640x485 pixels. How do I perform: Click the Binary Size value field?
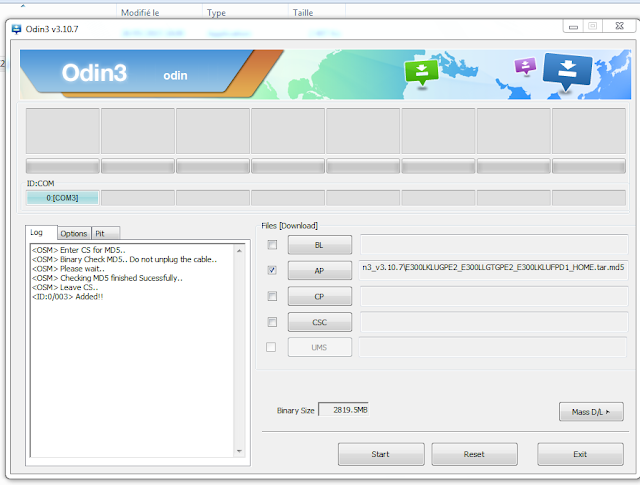[344, 409]
